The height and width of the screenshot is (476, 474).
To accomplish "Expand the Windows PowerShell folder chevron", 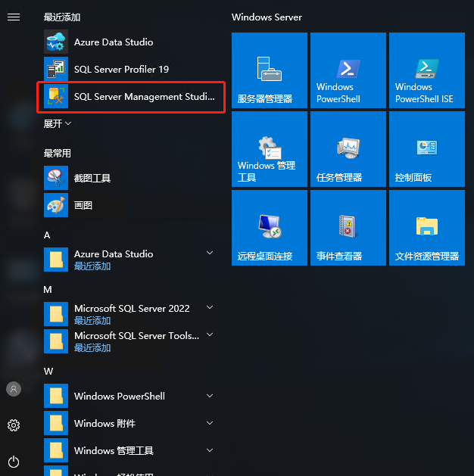I will 210,396.
